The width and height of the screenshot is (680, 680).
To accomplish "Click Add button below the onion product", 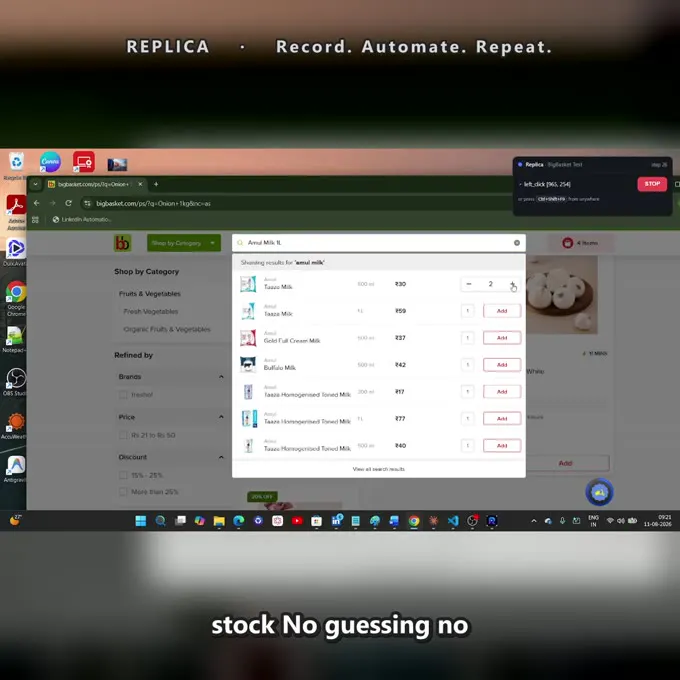I will click(565, 463).
